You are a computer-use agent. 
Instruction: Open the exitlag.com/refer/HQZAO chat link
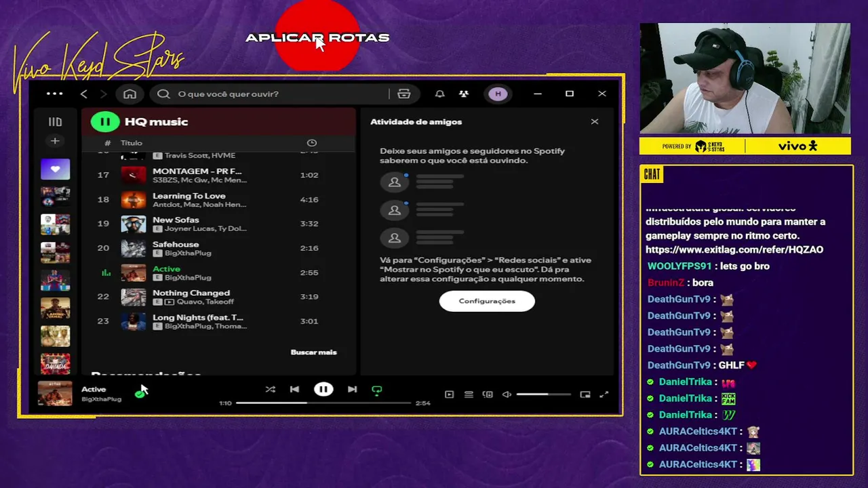pyautogui.click(x=734, y=249)
